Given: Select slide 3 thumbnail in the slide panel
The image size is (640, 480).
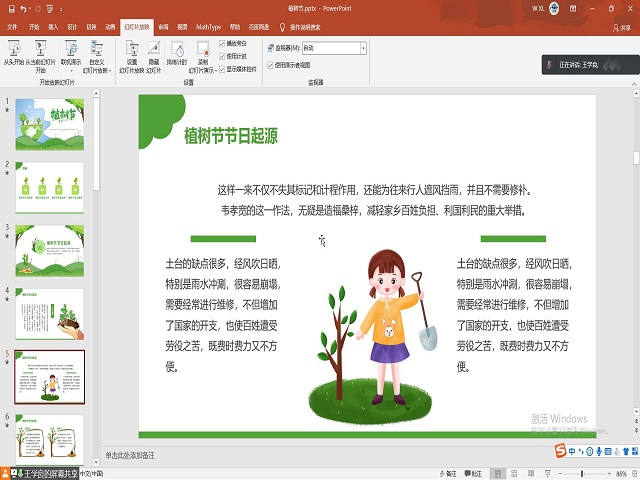Looking at the screenshot, I should 49,251.
